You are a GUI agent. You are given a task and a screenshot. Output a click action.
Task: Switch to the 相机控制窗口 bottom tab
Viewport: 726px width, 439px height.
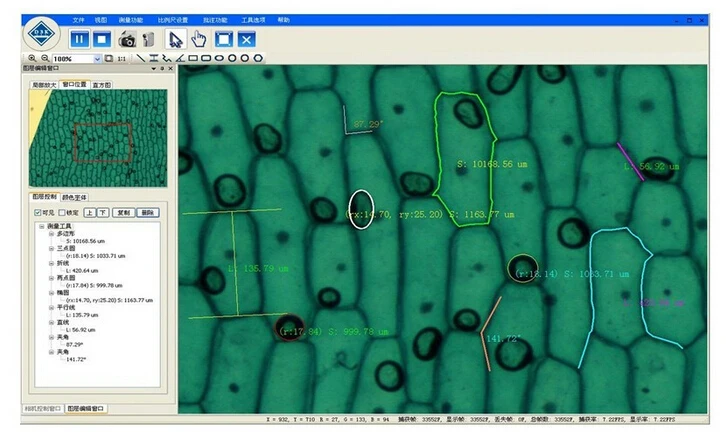(x=43, y=409)
